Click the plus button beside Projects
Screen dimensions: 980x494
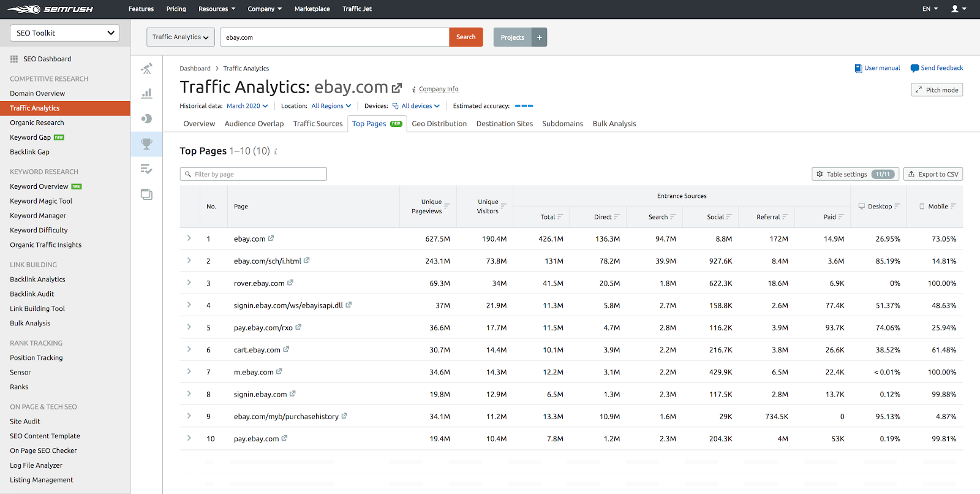[540, 37]
